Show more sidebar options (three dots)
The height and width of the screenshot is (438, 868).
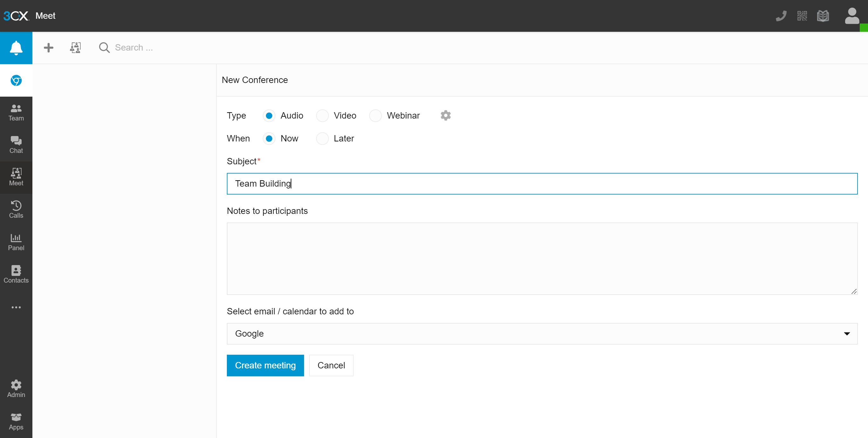[16, 307]
